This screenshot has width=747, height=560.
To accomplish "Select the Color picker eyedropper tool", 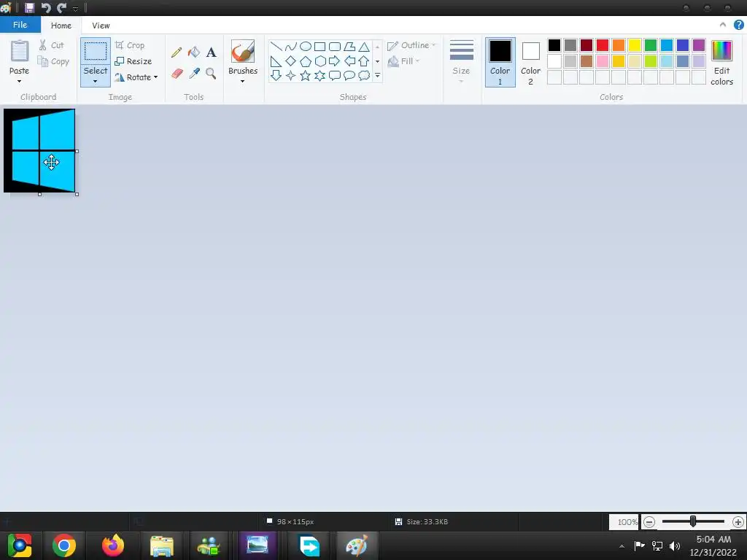I will tap(194, 74).
